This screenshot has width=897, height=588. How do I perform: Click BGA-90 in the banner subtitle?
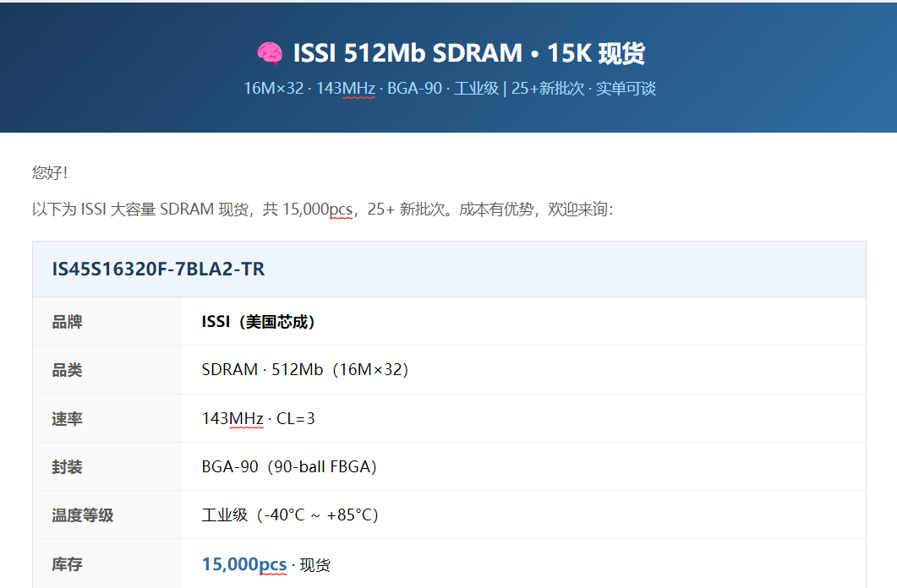(415, 89)
